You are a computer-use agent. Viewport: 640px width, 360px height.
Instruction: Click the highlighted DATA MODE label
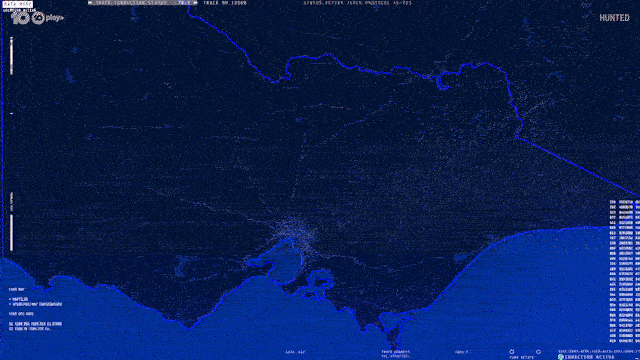tap(18, 4)
